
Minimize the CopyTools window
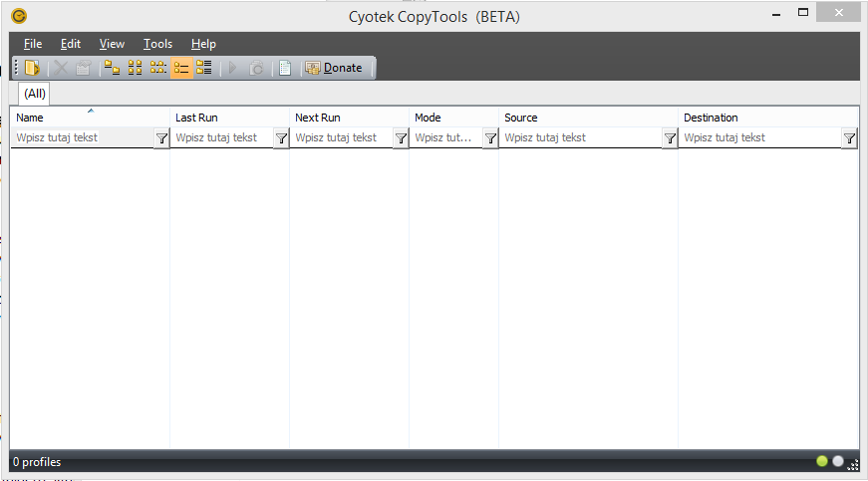tap(776, 13)
